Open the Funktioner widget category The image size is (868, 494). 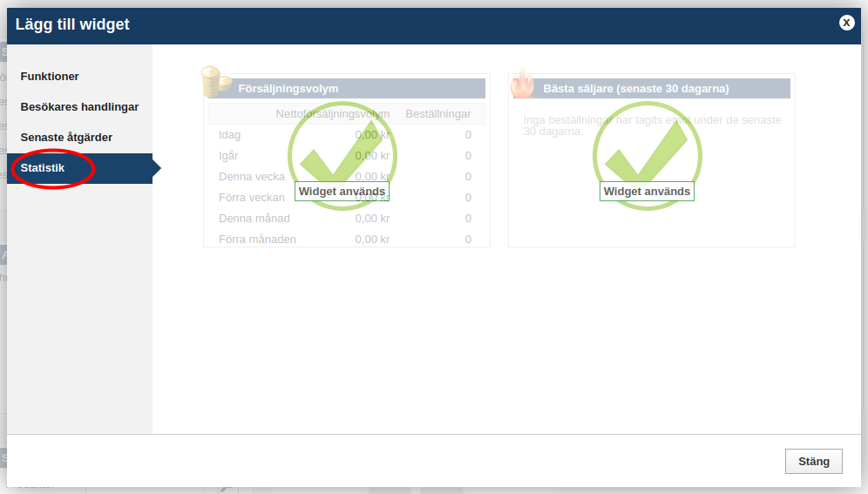click(50, 77)
